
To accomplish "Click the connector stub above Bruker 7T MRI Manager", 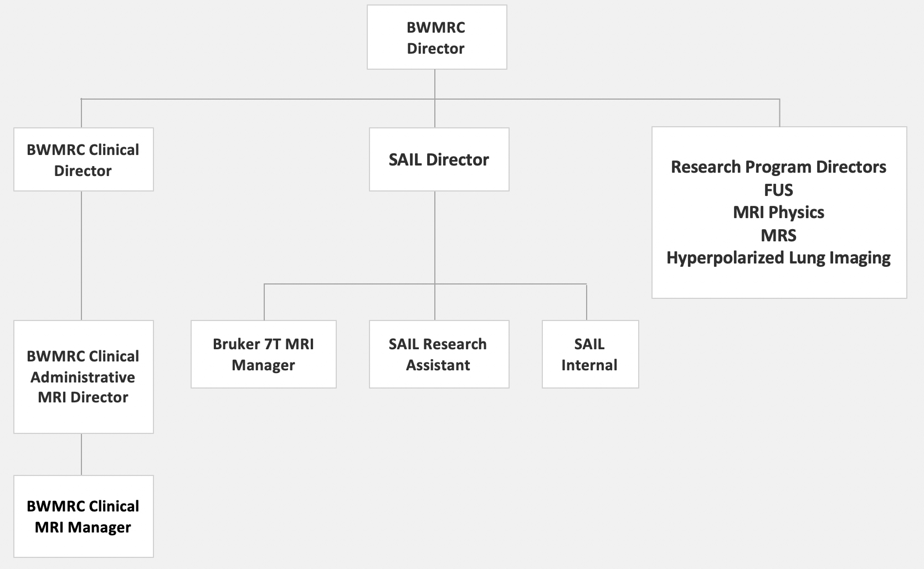I will point(264,302).
